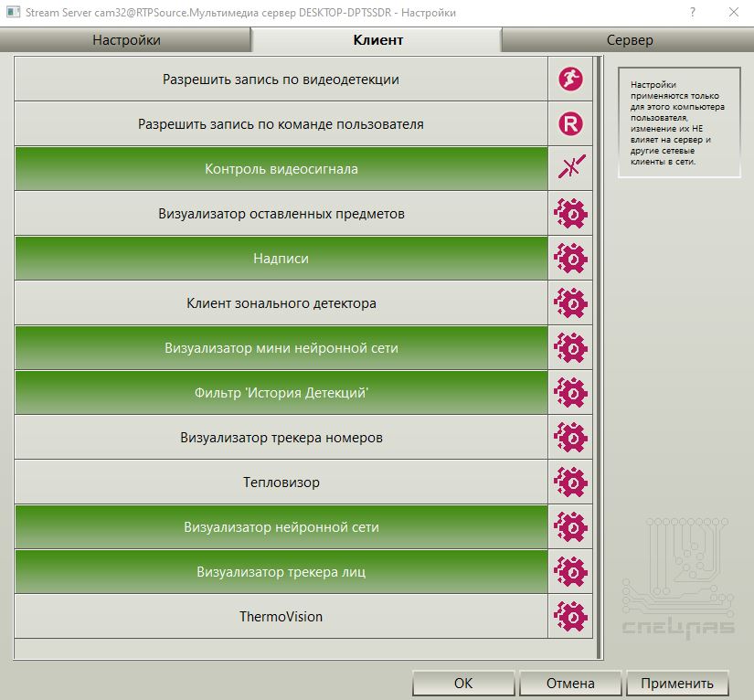This screenshot has width=754, height=700.
Task: Open gear settings for ThermoVision
Action: (570, 616)
